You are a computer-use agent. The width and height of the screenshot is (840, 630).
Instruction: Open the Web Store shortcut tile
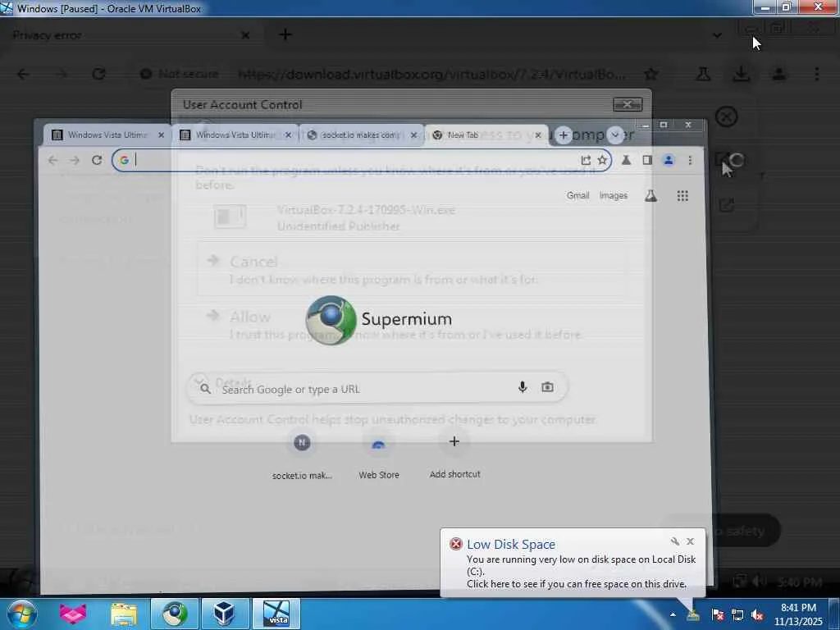click(x=379, y=454)
